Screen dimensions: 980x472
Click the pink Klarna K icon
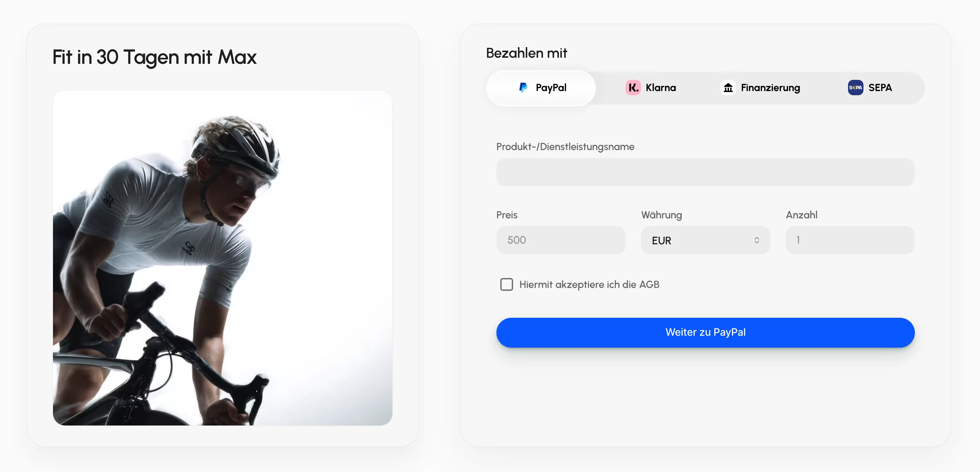(633, 88)
